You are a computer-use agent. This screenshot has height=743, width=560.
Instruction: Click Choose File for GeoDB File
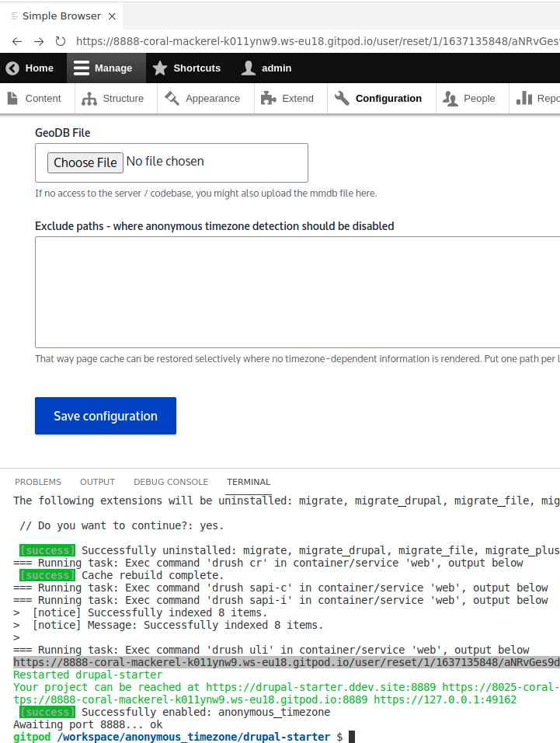coord(85,162)
